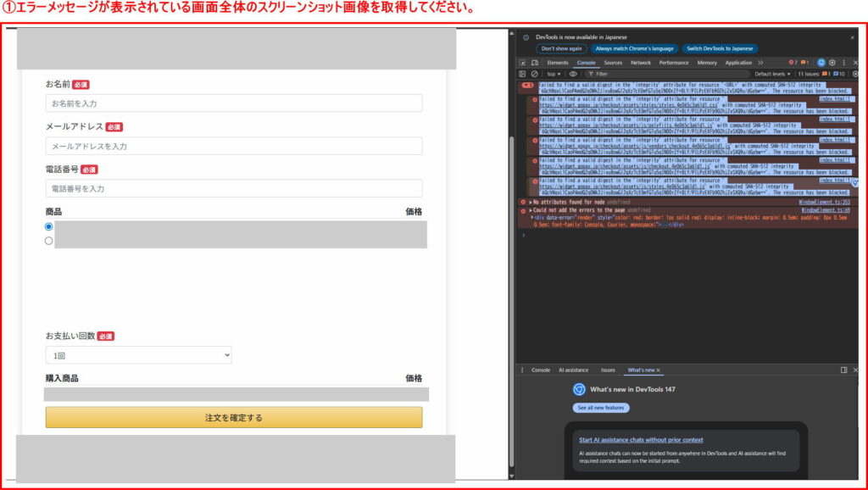The height and width of the screenshot is (490, 868).
Task: Click the drawer dock-side toggle icon
Action: [843, 370]
